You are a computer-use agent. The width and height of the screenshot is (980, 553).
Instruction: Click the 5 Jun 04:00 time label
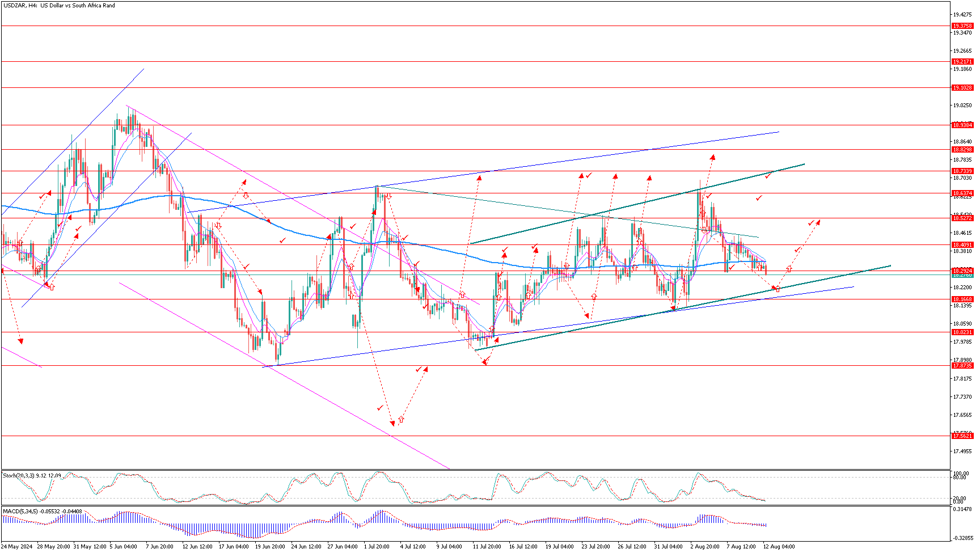pyautogui.click(x=124, y=547)
